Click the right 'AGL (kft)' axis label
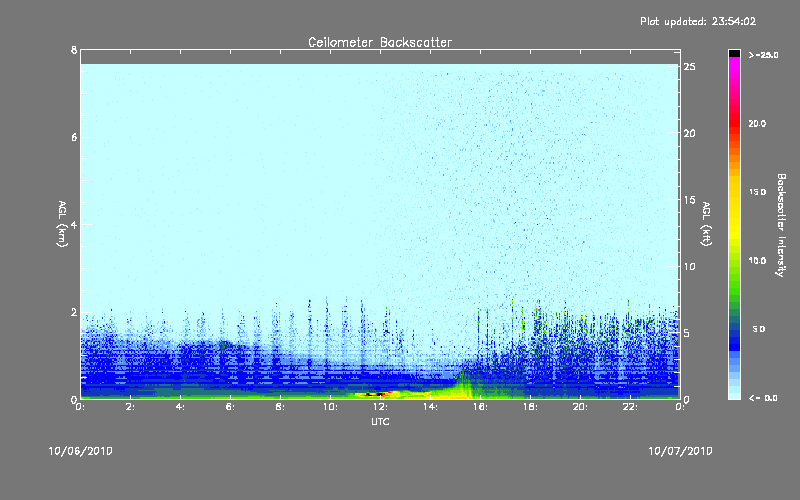 tap(706, 224)
